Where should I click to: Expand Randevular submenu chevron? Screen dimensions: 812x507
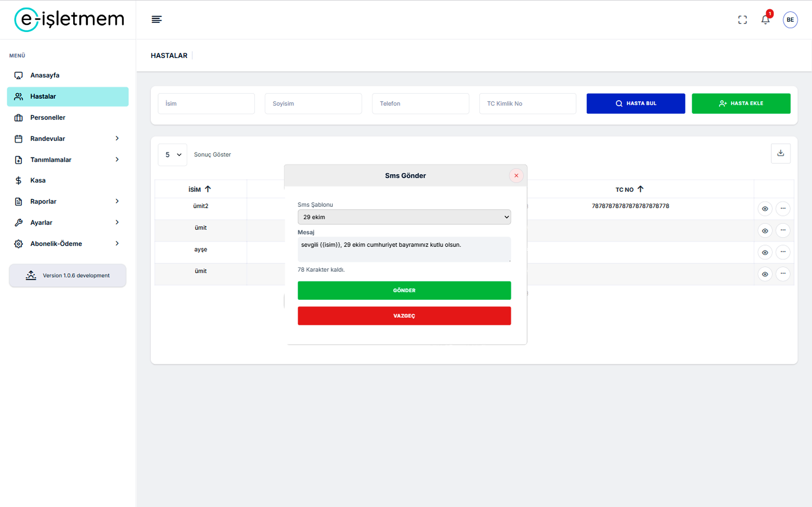117,138
